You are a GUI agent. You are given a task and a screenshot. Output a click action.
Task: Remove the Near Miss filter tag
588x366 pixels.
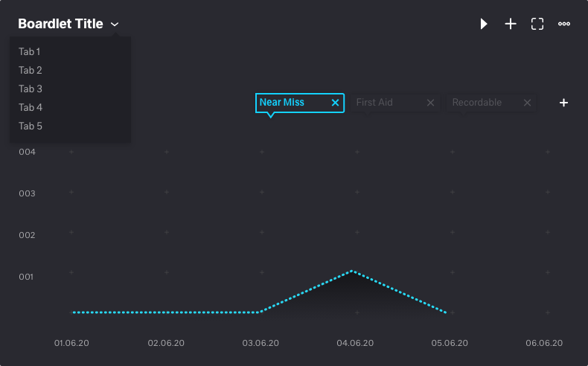tap(335, 103)
